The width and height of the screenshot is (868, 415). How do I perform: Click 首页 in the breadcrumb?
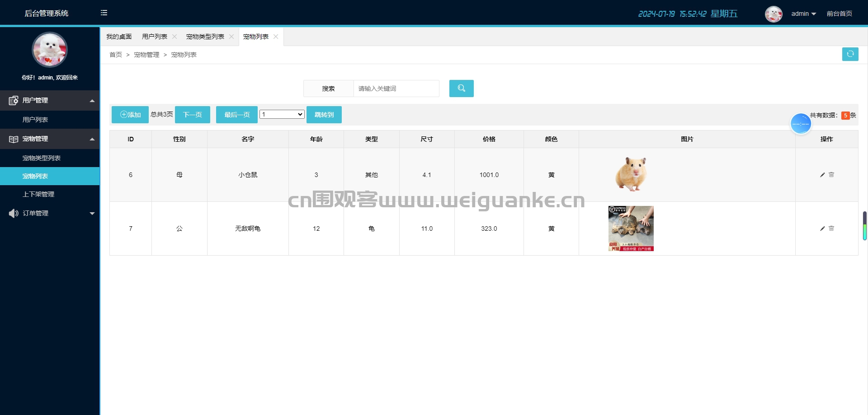point(116,55)
